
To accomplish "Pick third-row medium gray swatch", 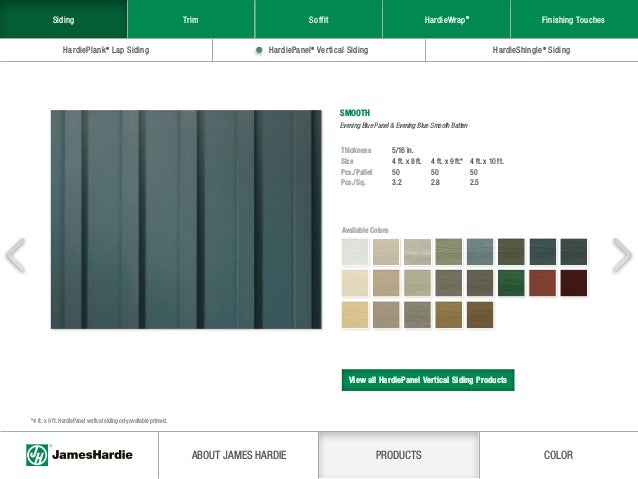I will point(417,315).
